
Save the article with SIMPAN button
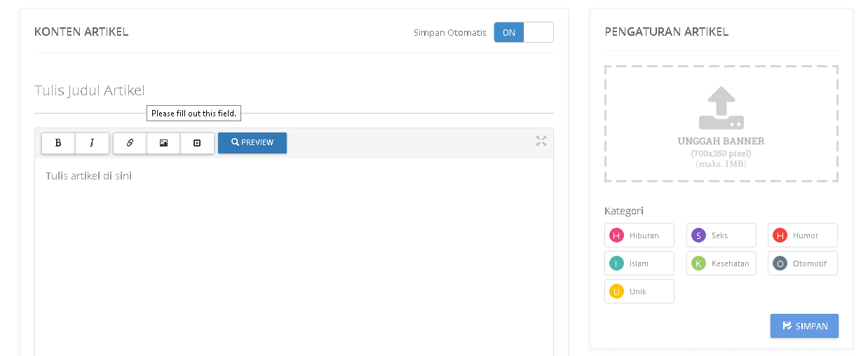pos(804,326)
